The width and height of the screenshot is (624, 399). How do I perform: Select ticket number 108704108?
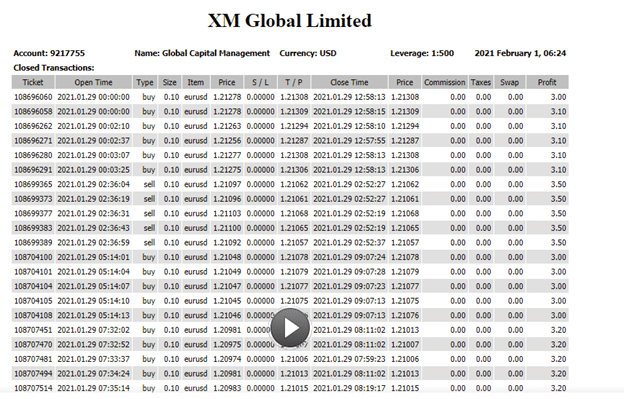[33, 315]
